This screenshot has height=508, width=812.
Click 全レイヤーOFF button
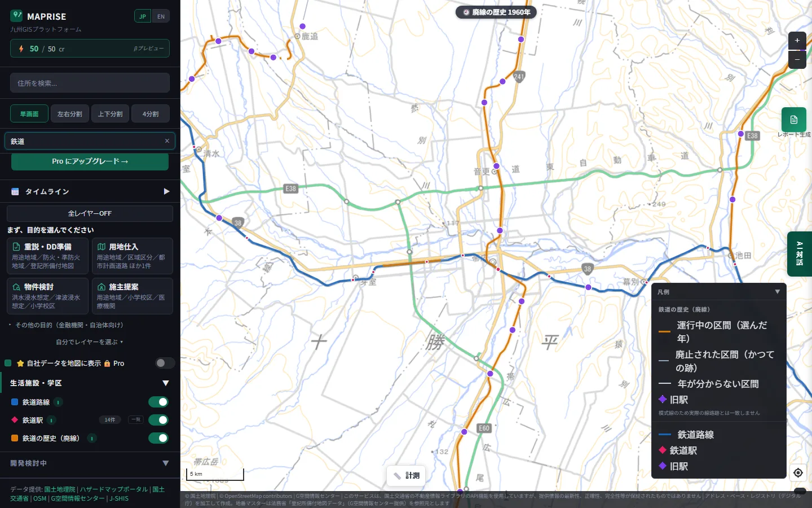click(x=90, y=213)
